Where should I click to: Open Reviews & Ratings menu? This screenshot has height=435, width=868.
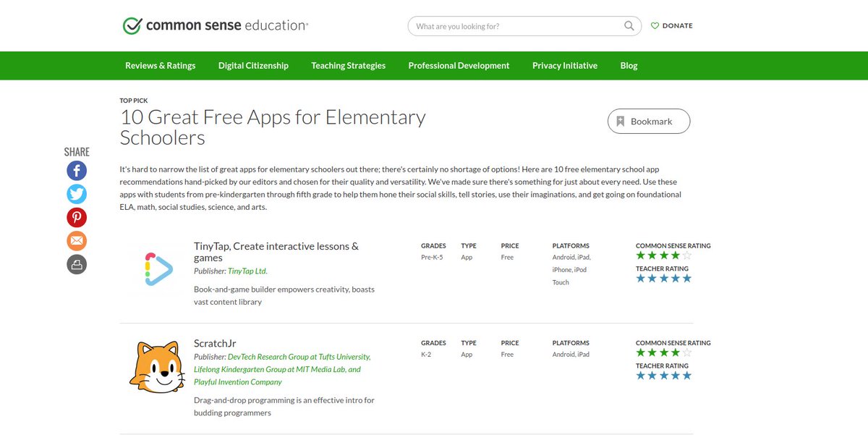click(x=161, y=65)
